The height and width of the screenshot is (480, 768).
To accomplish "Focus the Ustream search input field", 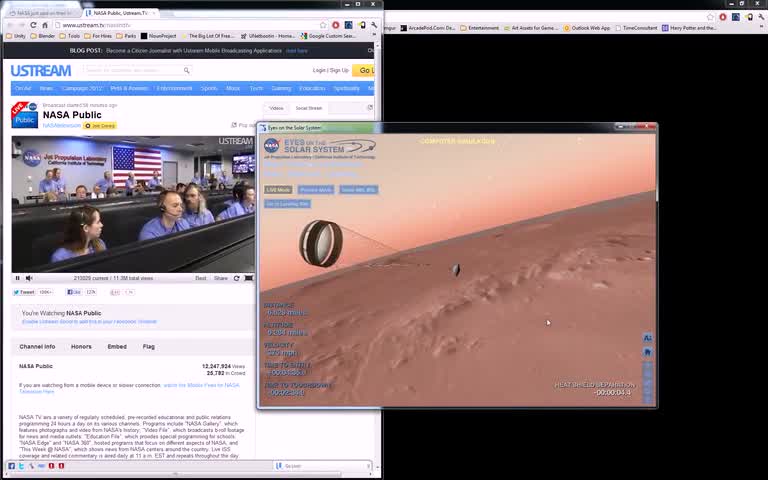I will pyautogui.click(x=134, y=71).
